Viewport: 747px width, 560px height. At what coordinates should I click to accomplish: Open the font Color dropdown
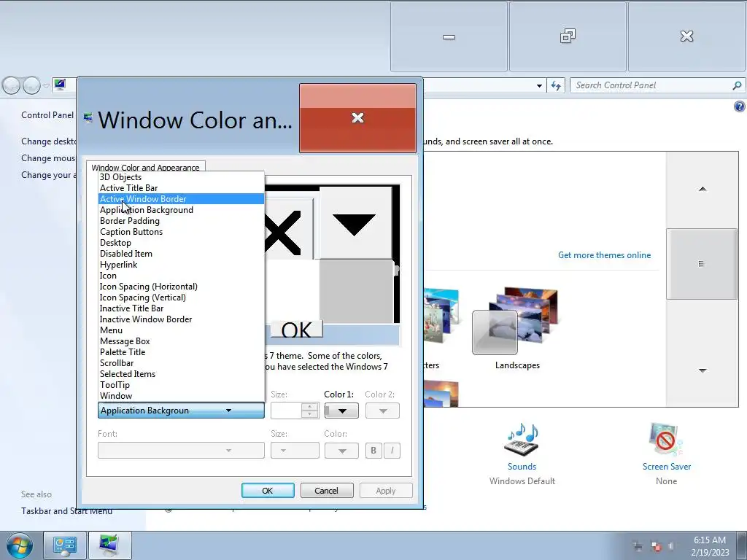tap(341, 451)
